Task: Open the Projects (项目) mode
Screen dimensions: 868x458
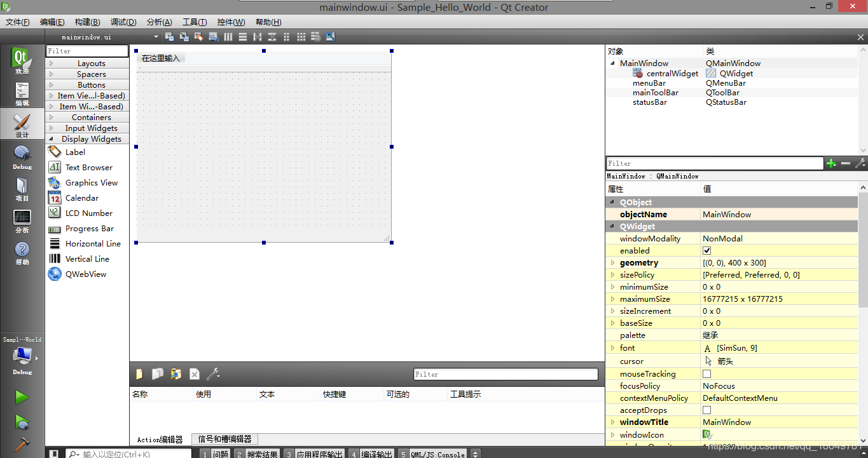Action: pos(22,188)
